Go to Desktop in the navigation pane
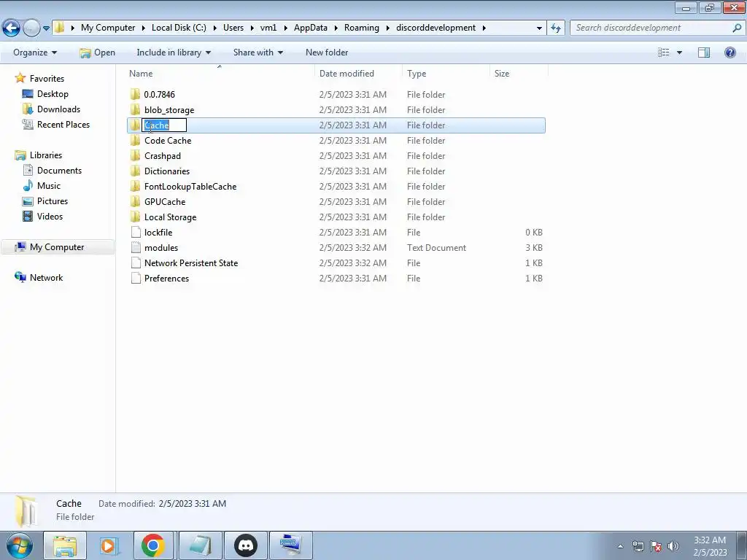Image resolution: width=747 pixels, height=560 pixels. (x=53, y=94)
